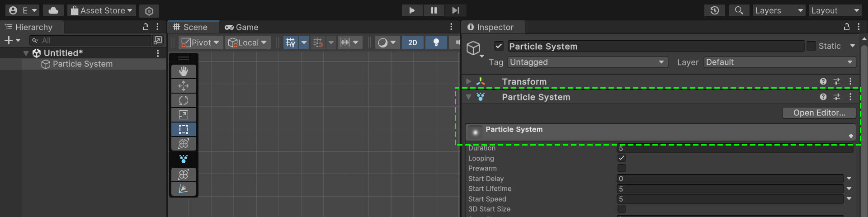
Task: Collapse the Untitled scene row
Action: click(x=26, y=53)
